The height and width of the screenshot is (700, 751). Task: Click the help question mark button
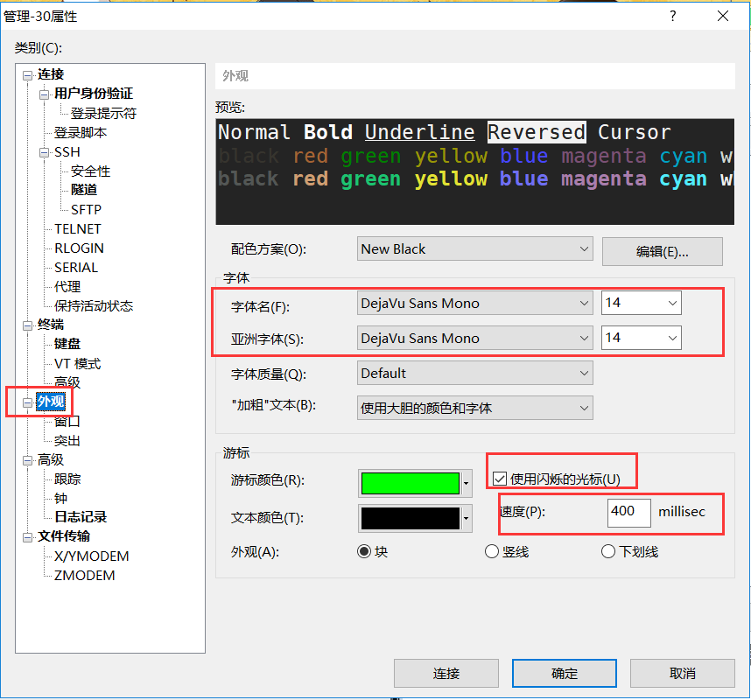[673, 17]
